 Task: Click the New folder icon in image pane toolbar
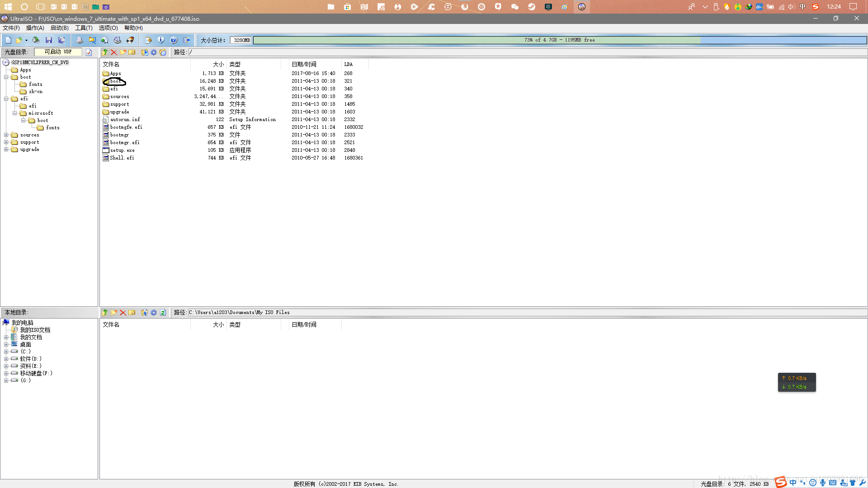(x=123, y=52)
